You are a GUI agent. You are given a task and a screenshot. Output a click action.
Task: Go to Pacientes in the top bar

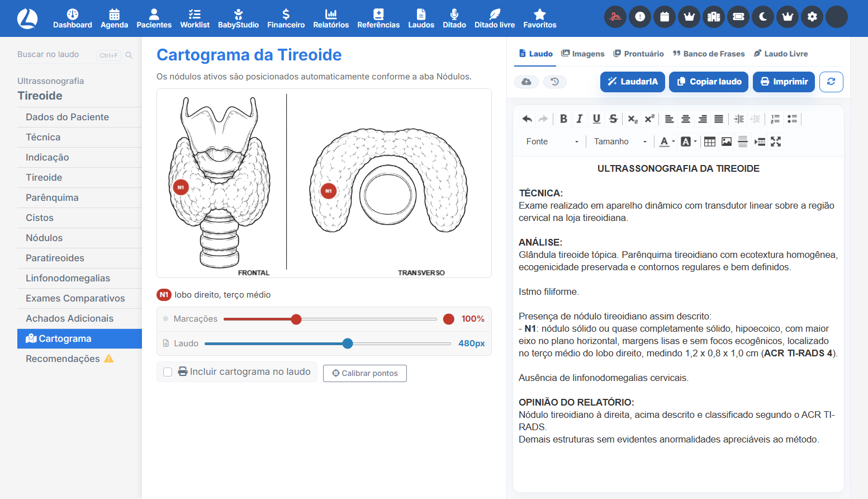coord(154,18)
